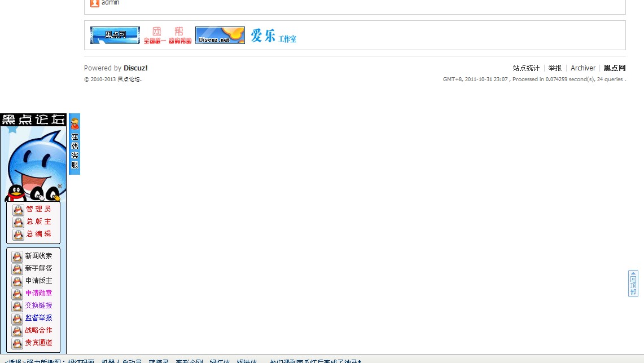This screenshot has height=363, width=644.
Task: Open 新闻线索 contact link
Action: (38, 256)
